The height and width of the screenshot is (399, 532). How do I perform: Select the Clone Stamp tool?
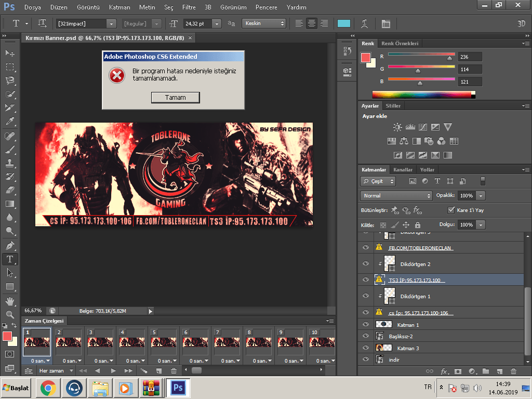(10, 163)
